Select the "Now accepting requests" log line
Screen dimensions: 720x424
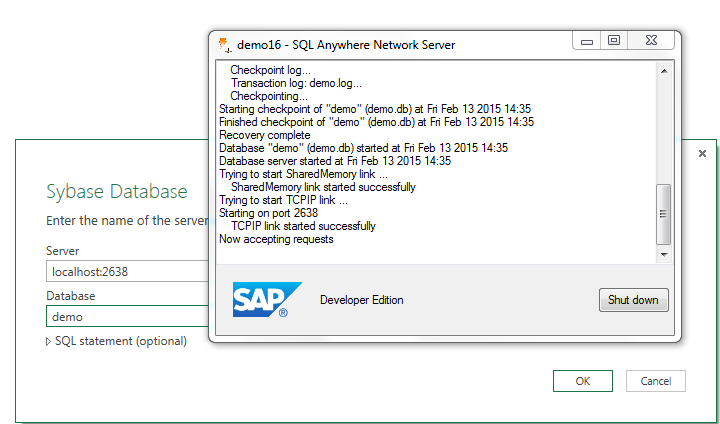[x=276, y=239]
